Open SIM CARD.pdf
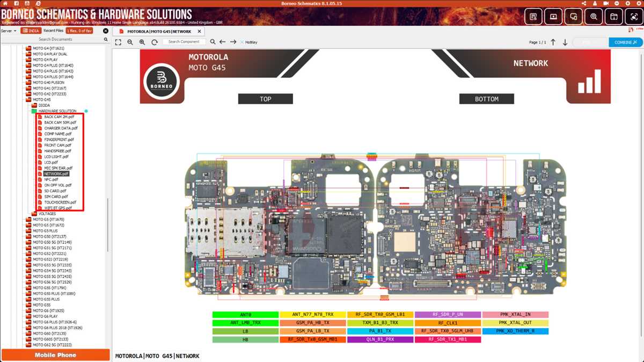Image resolution: width=644 pixels, height=362 pixels. click(x=55, y=197)
